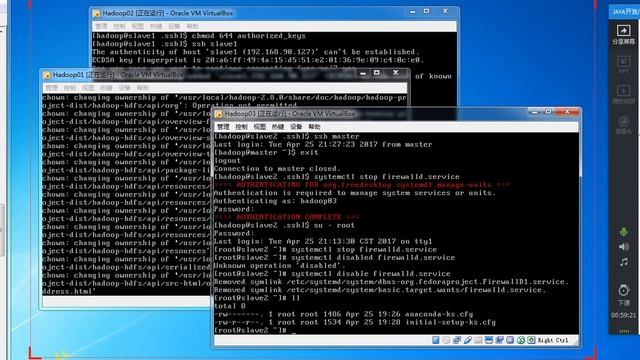The image size is (640, 360).
Task: Click the optical disc icon in Hadoop03 status bar
Action: pos(446,340)
